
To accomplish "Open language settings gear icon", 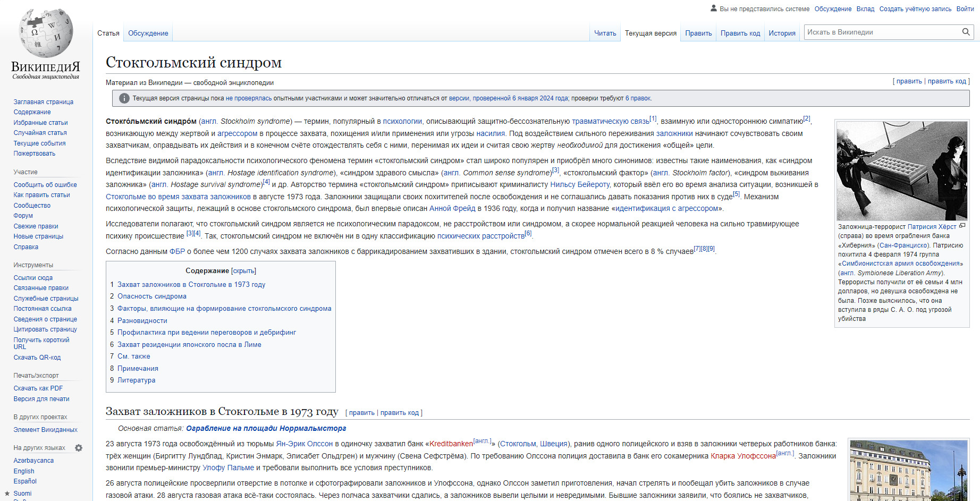I will [79, 448].
